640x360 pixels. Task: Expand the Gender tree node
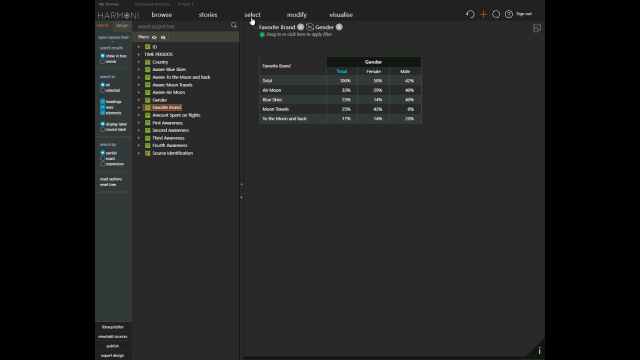[139, 100]
